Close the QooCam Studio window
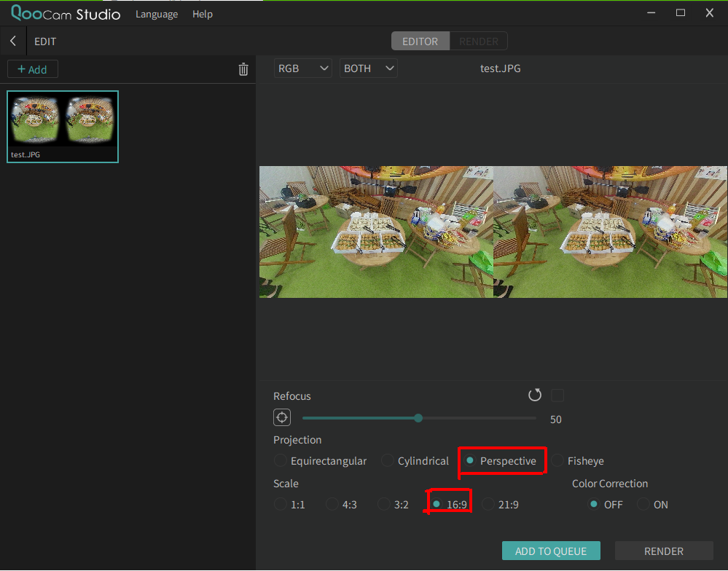728x571 pixels. [710, 13]
